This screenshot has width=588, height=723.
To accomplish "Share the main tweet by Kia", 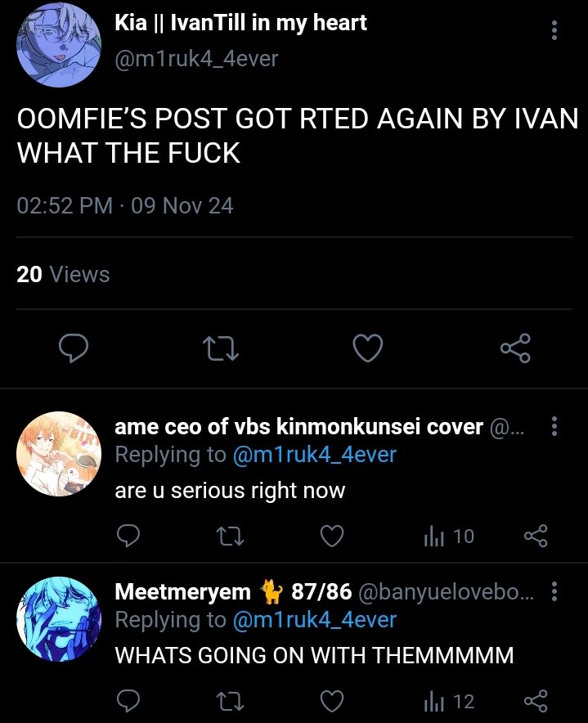I will [515, 348].
